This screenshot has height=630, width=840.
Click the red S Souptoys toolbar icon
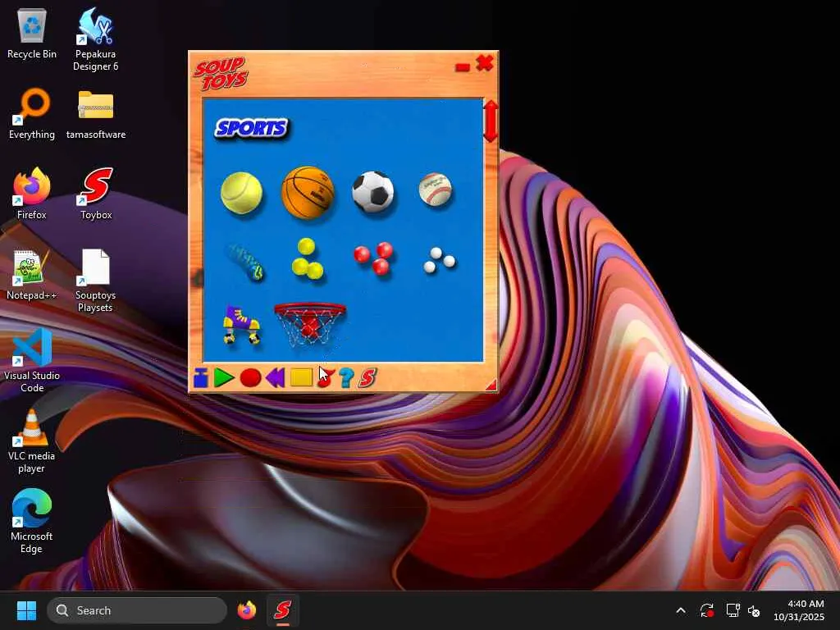368,377
